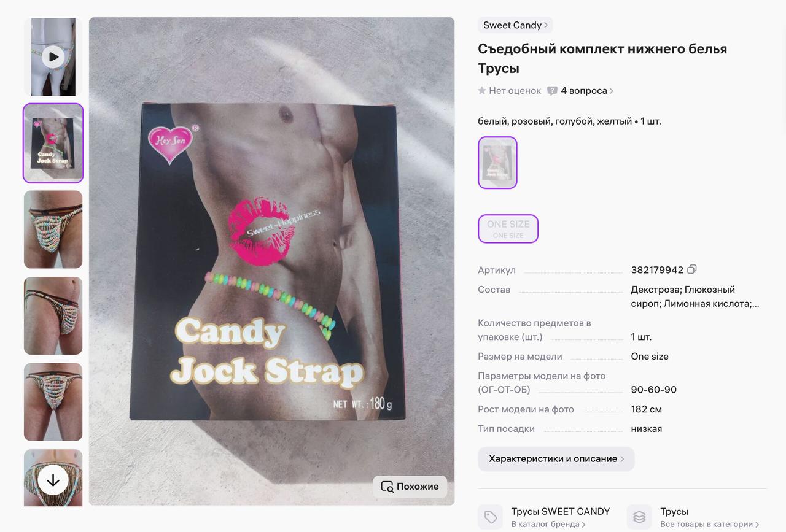Click the down arrow in thumbnail list
The width and height of the screenshot is (786, 532).
pos(53,480)
